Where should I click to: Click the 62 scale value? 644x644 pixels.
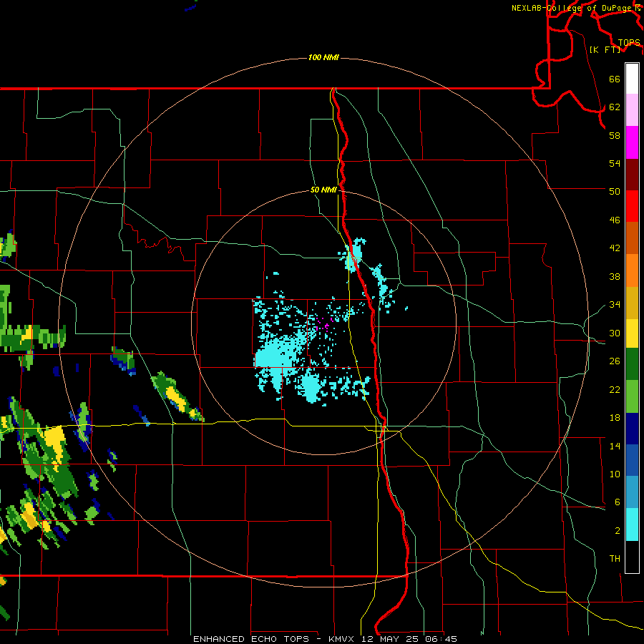point(615,107)
